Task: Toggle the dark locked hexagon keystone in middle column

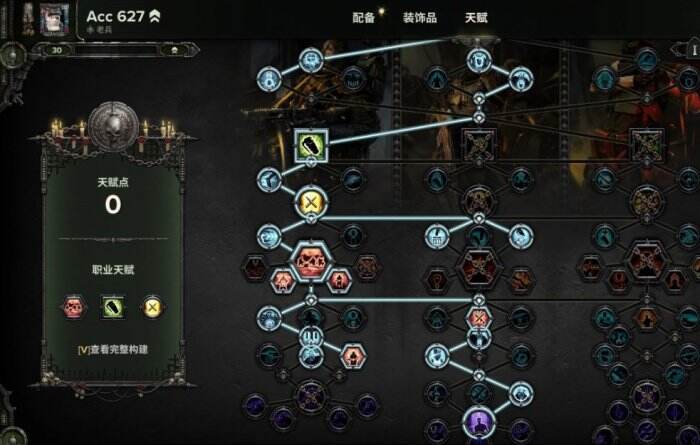Action: pos(479,267)
